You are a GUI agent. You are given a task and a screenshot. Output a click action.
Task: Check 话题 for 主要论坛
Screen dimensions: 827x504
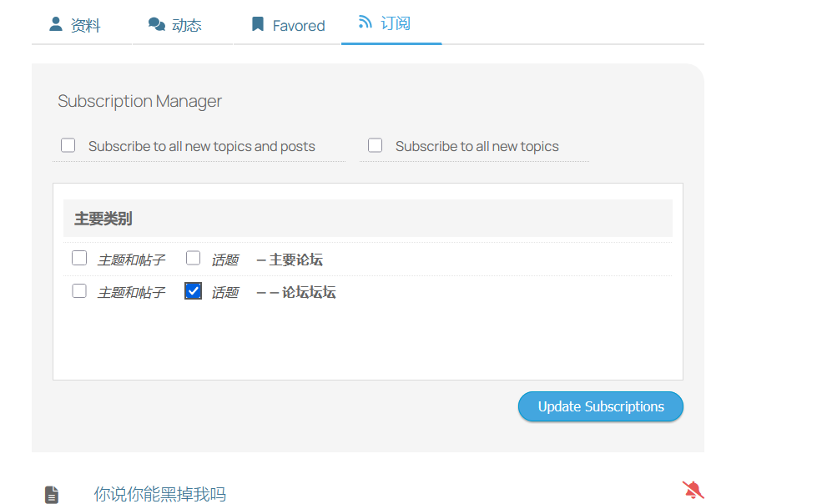tap(193, 258)
